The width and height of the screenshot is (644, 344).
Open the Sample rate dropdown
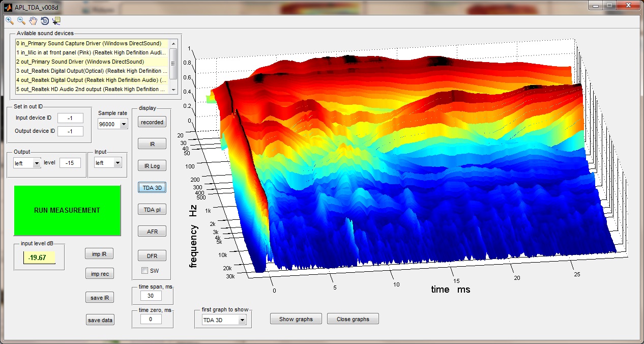[x=112, y=124]
